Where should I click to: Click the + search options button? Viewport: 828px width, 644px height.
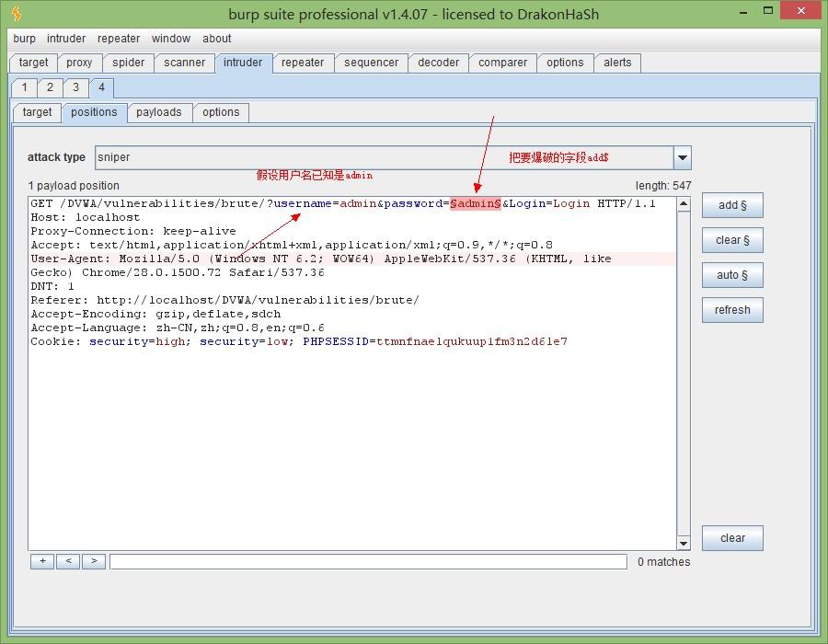[x=42, y=561]
